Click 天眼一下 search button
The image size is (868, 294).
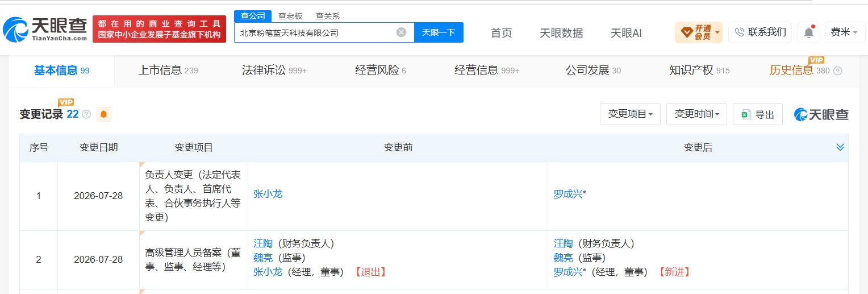click(439, 32)
